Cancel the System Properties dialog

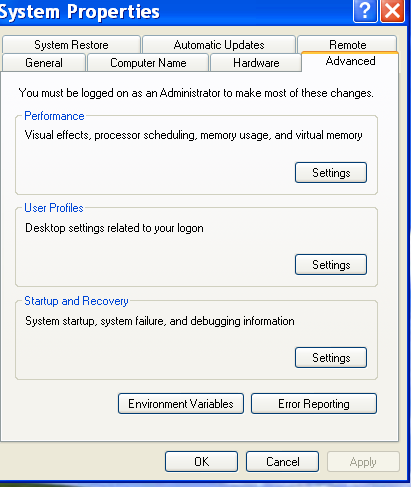(x=283, y=462)
